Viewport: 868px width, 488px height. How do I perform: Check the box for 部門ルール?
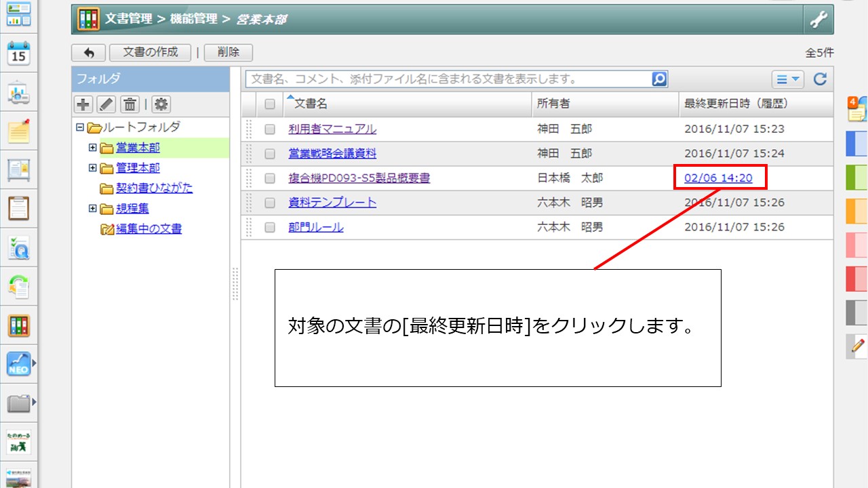[x=270, y=228]
